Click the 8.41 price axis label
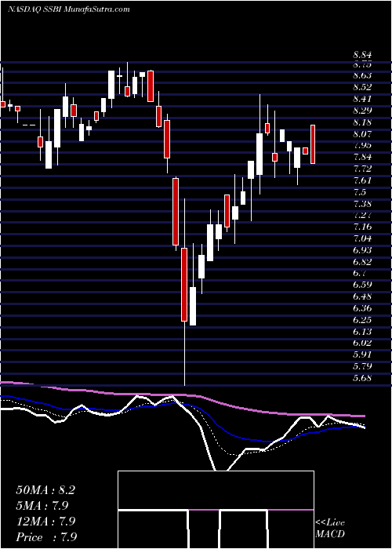392x549 pixels. click(x=362, y=99)
